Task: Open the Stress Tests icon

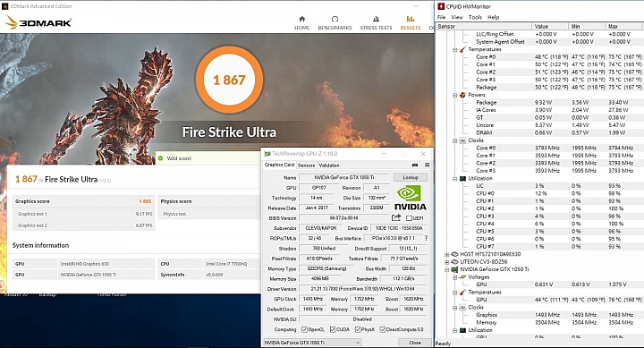Action: pos(376,19)
